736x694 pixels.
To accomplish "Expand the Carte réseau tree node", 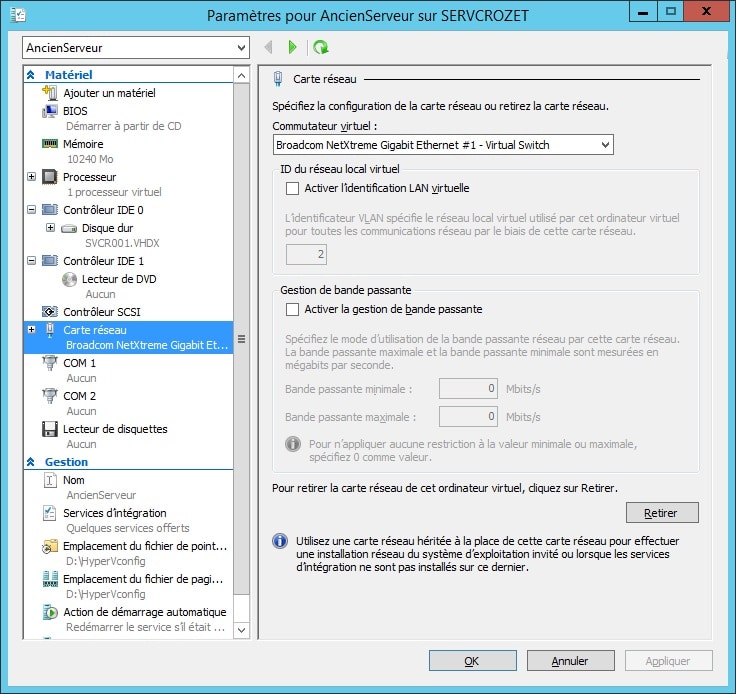I will 31,329.
